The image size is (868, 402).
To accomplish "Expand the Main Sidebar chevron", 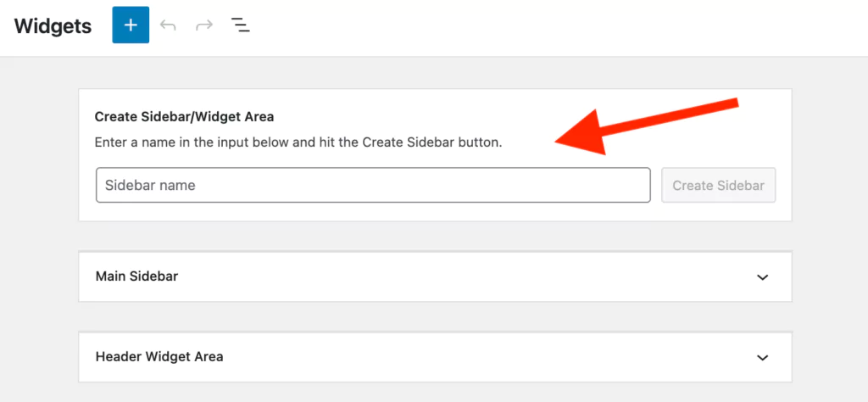I will click(x=763, y=276).
